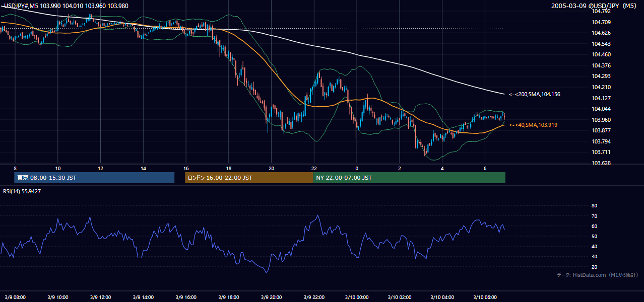Click the 103.960 price axis label
644x302 pixels.
pyautogui.click(x=601, y=120)
